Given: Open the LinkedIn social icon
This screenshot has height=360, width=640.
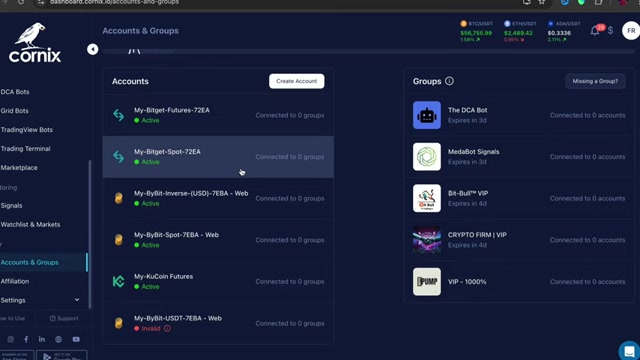Looking at the screenshot, I should 42,339.
